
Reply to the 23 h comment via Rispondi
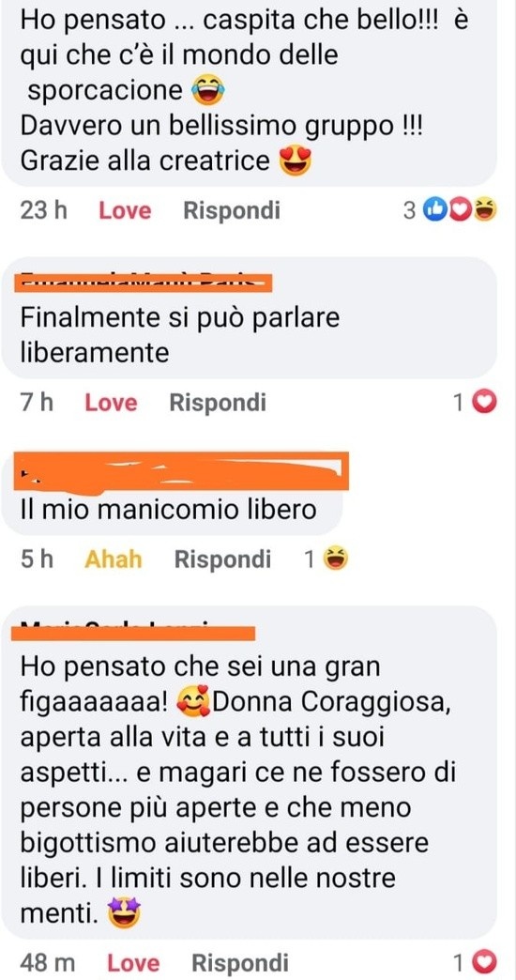pos(231,211)
